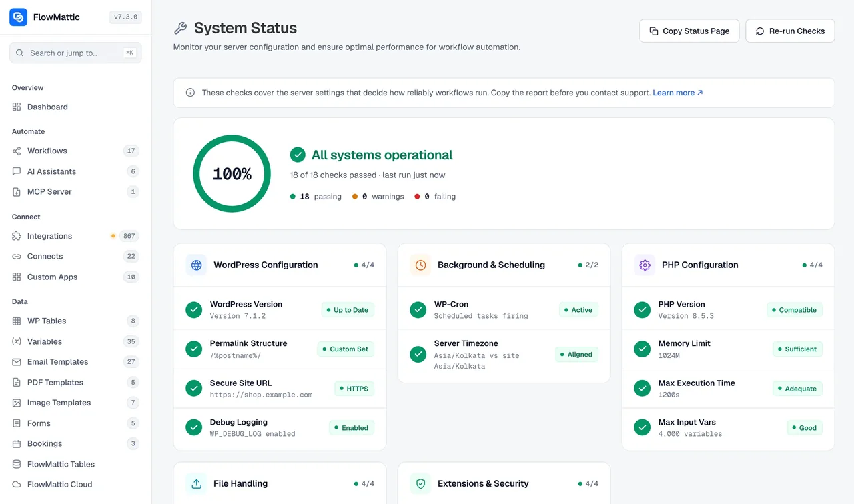Viewport: 854px width, 504px height.
Task: Click the wrench icon beside System Status
Action: click(x=180, y=28)
